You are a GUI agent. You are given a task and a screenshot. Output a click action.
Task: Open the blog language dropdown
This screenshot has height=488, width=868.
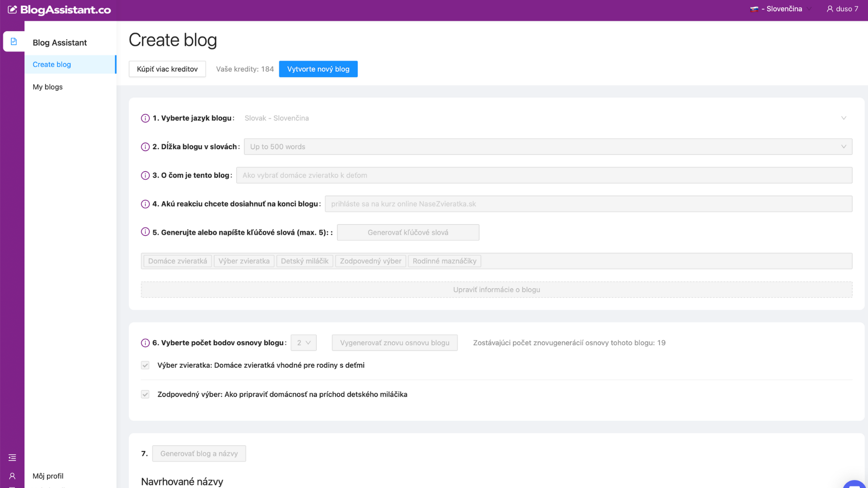(x=542, y=118)
